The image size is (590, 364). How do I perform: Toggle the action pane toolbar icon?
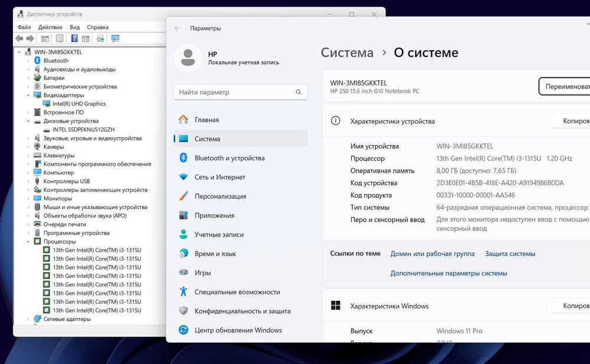tap(86, 38)
